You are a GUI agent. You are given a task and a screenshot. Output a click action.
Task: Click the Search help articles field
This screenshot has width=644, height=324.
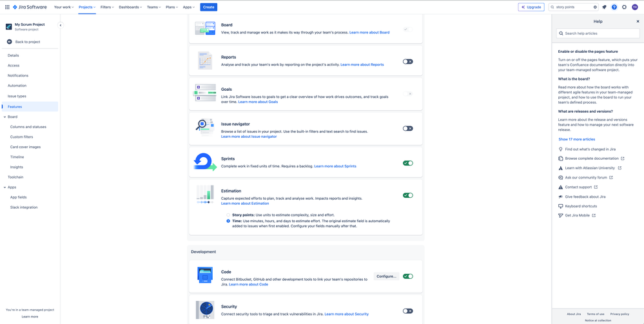(598, 33)
